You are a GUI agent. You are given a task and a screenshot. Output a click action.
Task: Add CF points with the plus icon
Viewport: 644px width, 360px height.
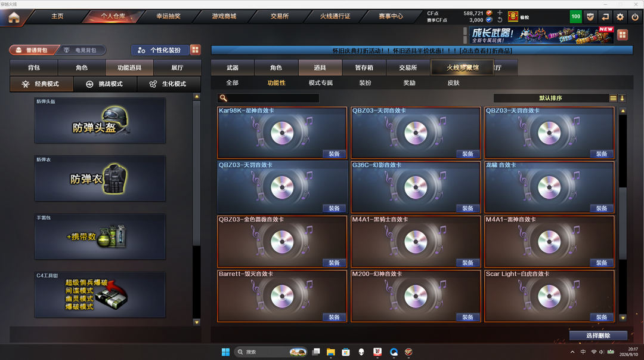500,13
